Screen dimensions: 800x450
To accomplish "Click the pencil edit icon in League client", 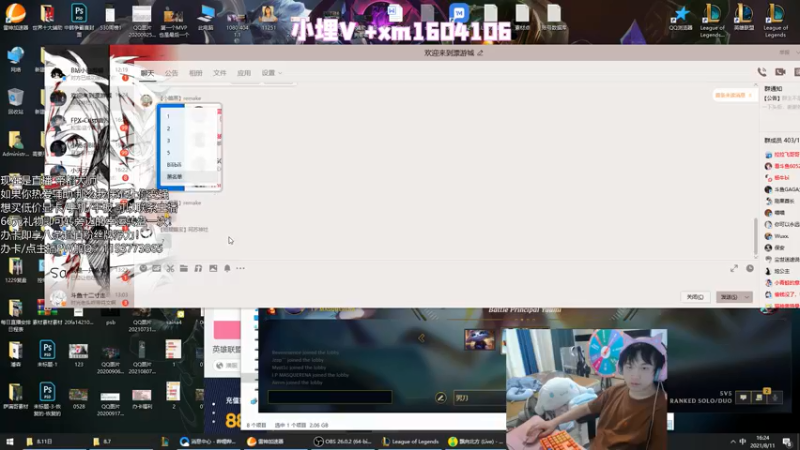I will point(441,397).
